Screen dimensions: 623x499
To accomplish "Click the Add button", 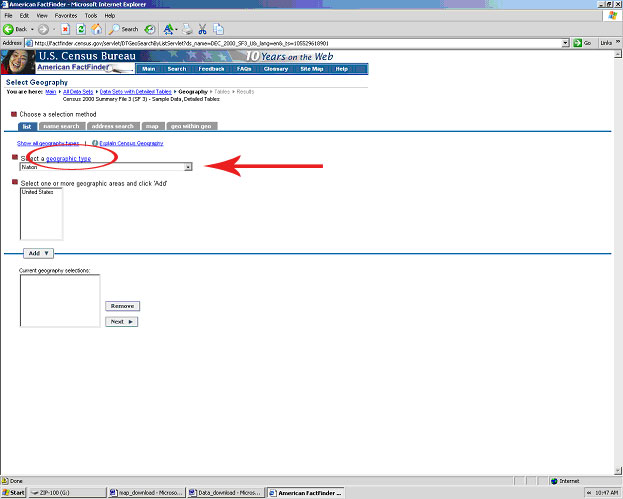I will pos(38,253).
